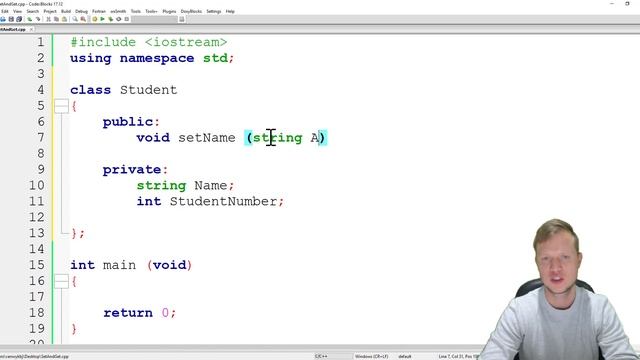
Task: Open the Edit menu
Action: tap(5, 11)
